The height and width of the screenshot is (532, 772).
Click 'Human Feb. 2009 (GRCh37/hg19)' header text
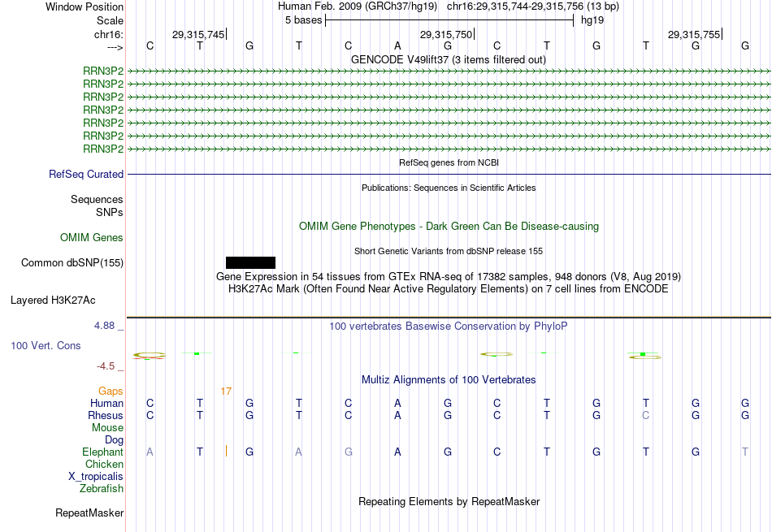pyautogui.click(x=358, y=6)
